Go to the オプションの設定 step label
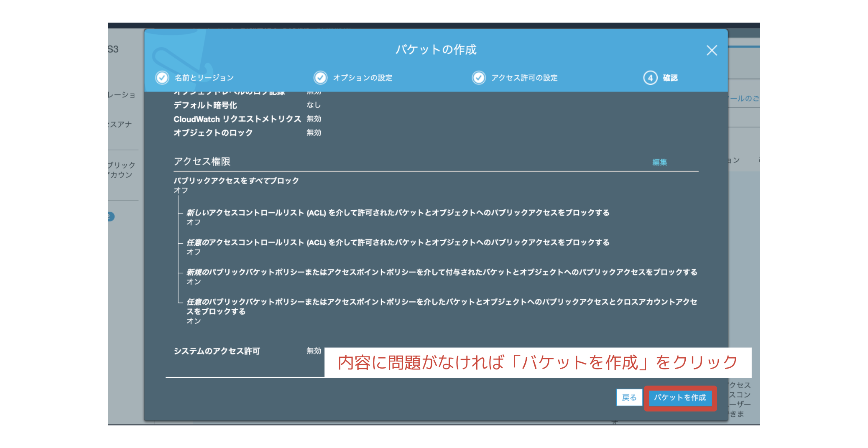Image resolution: width=868 pixels, height=448 pixels. click(363, 78)
